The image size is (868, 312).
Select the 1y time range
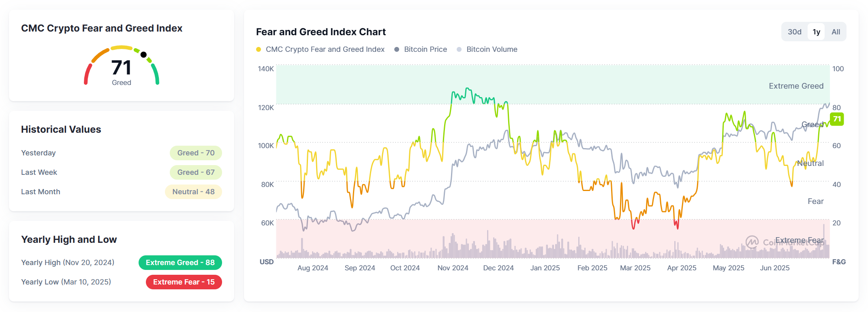(x=816, y=32)
